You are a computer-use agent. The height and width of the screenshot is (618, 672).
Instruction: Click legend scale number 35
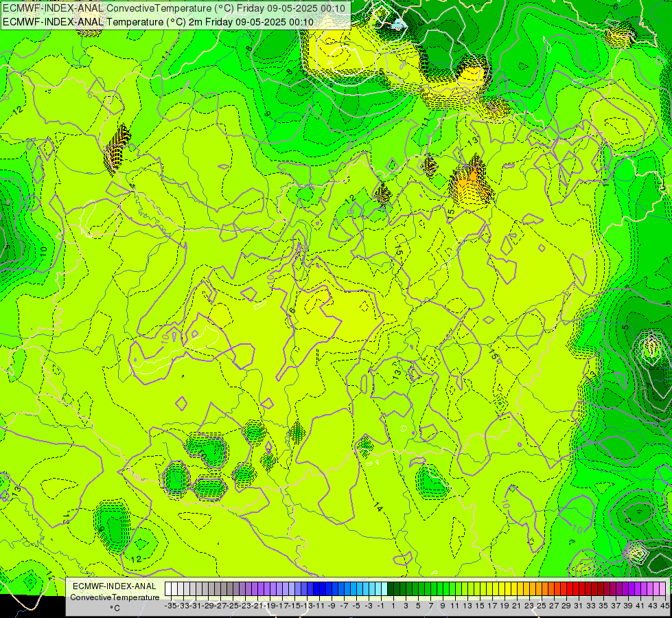(603, 606)
